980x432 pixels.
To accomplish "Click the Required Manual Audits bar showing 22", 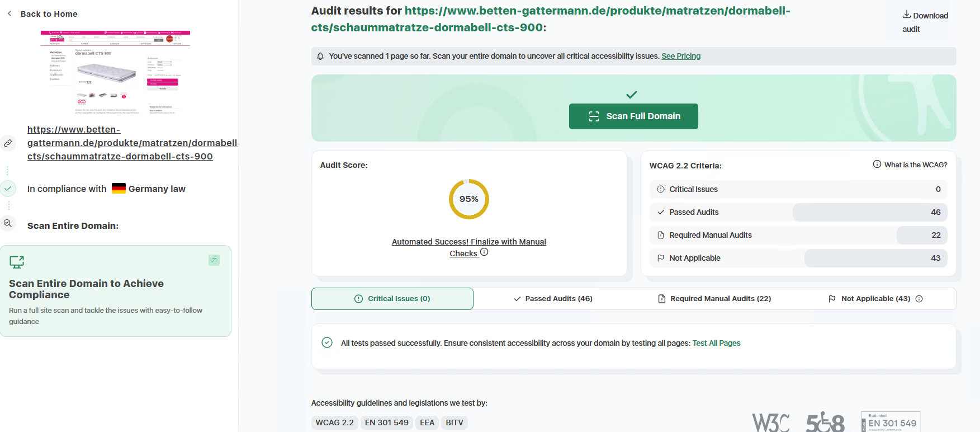I will pos(922,235).
